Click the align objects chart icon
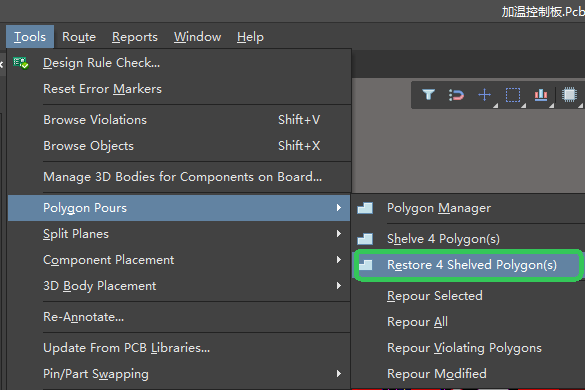Screen dimensions: 585x390 [x=541, y=95]
